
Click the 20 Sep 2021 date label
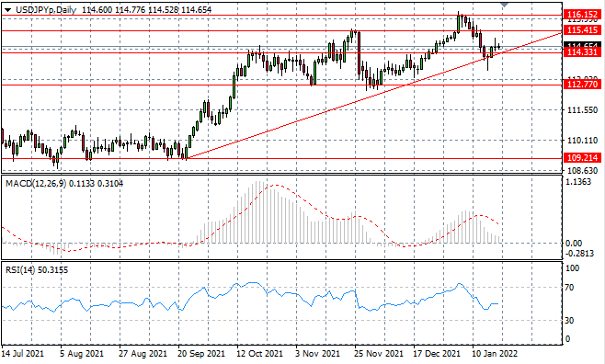pos(201,354)
